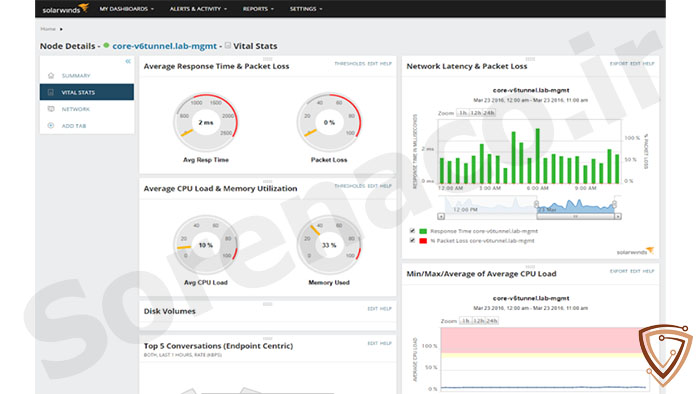Open My Dashboards dropdown menu
Image resolution: width=700 pixels, height=394 pixels.
click(x=127, y=8)
